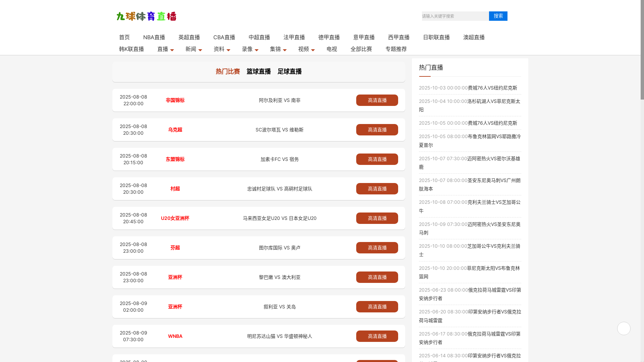Image resolution: width=644 pixels, height=362 pixels.
Task: Click the 搜索 search button
Action: [x=498, y=16]
